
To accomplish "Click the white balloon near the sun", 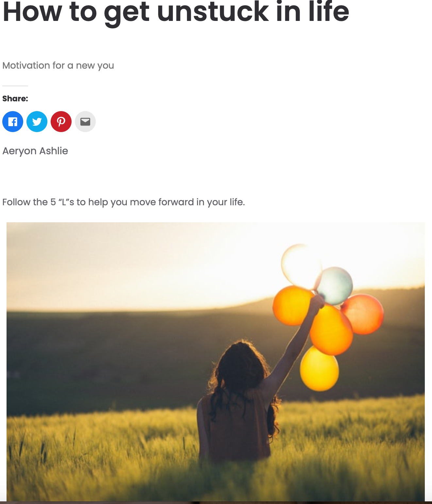I will [300, 265].
